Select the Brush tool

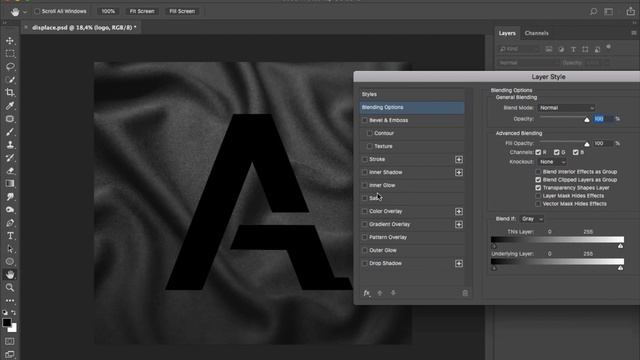coord(10,132)
